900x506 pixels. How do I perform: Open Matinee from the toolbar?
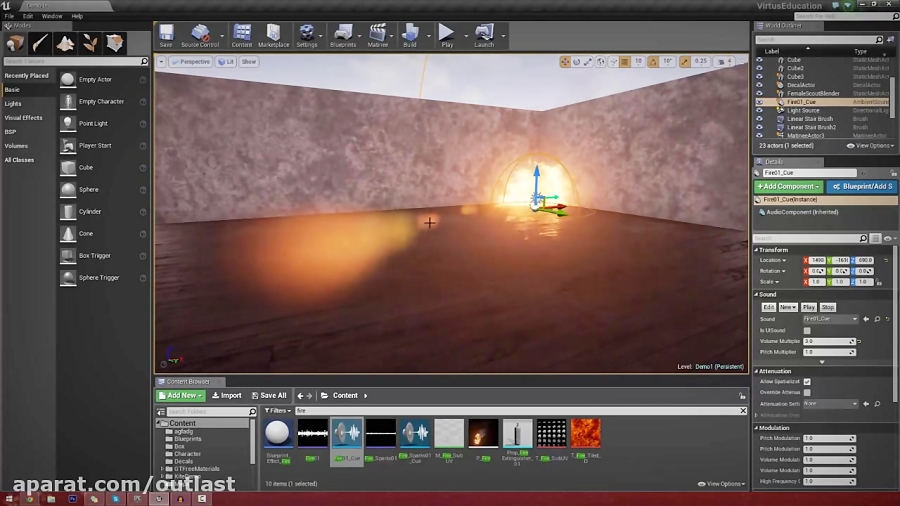pyautogui.click(x=377, y=35)
